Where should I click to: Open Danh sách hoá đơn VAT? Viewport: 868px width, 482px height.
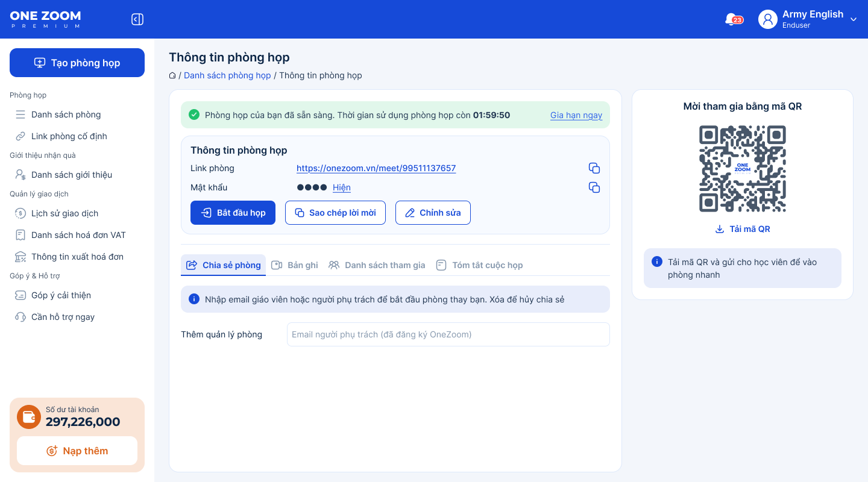coord(77,235)
